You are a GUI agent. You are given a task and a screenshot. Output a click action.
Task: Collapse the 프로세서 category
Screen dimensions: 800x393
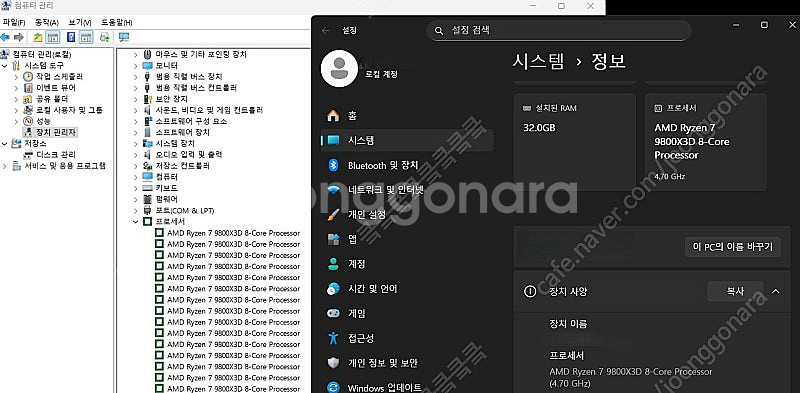point(136,222)
